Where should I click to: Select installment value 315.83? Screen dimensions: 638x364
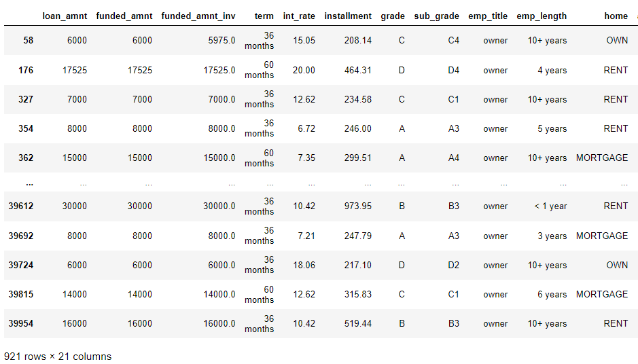tap(358, 295)
